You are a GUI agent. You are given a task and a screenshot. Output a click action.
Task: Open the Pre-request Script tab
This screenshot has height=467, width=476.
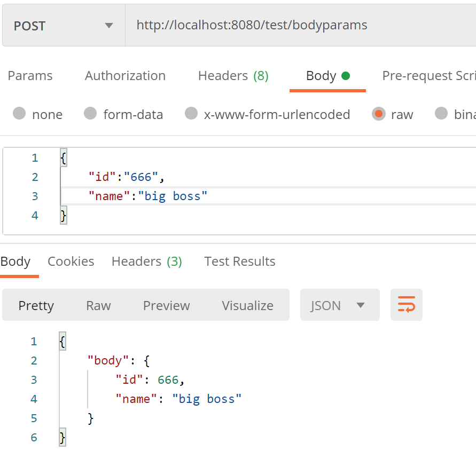428,76
